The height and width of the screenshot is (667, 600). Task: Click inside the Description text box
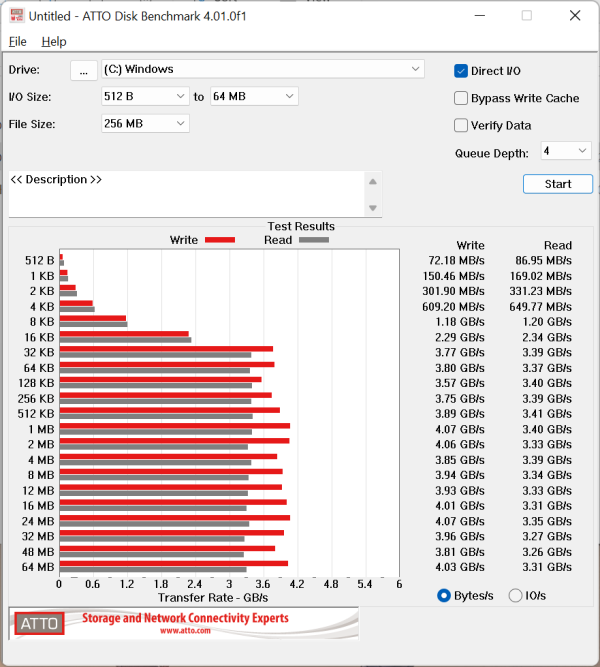click(x=186, y=194)
